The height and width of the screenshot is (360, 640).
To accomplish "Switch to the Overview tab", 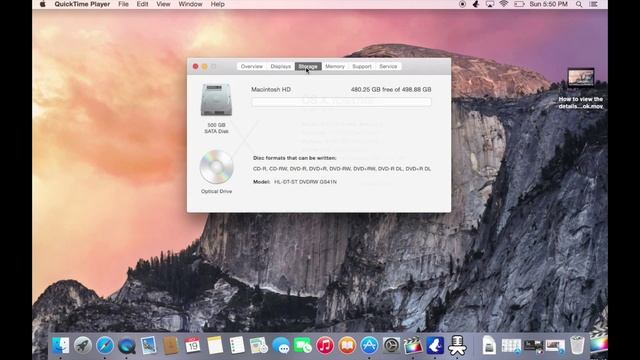I will [x=251, y=67].
